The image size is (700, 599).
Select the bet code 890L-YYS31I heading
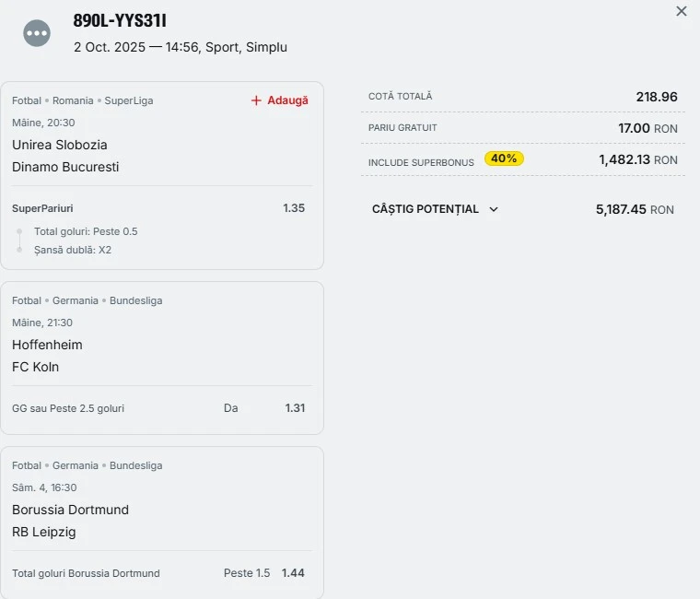click(120, 20)
